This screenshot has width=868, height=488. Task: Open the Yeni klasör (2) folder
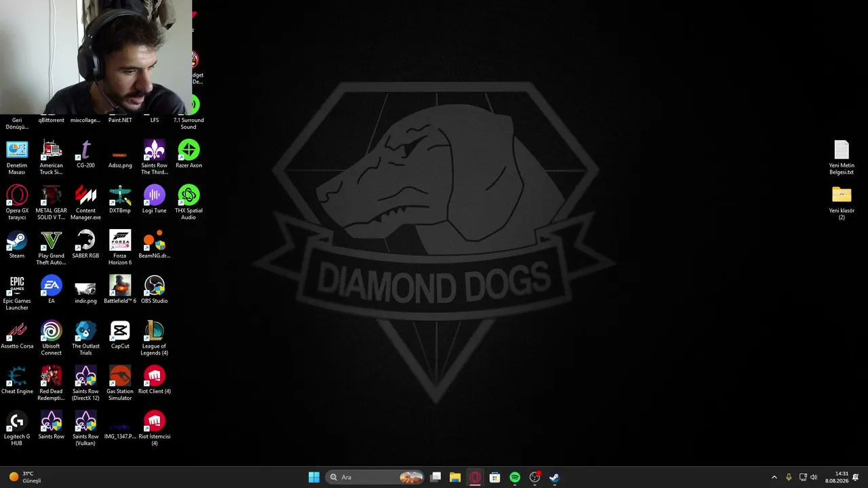[842, 203]
